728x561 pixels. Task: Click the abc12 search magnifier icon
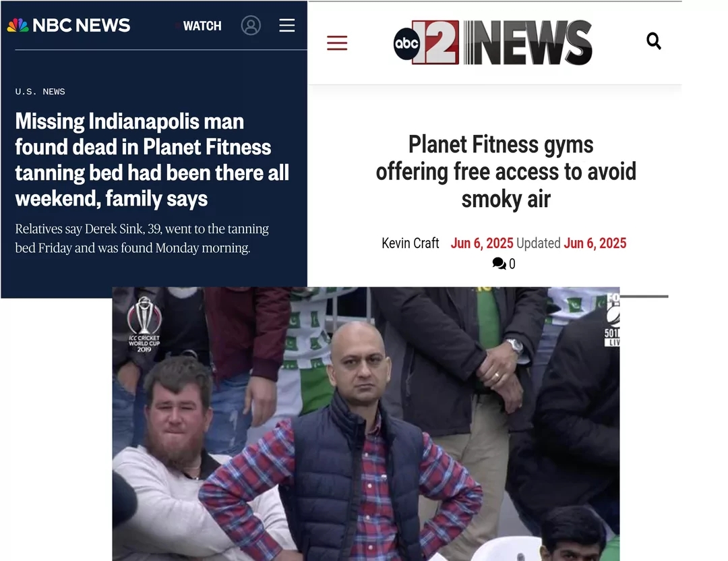pos(654,41)
